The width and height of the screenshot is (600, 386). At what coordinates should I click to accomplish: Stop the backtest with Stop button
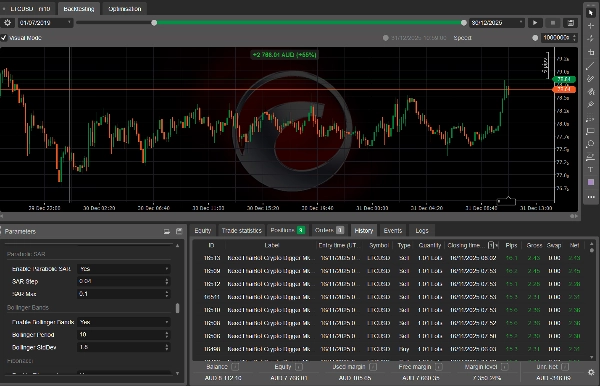point(553,23)
